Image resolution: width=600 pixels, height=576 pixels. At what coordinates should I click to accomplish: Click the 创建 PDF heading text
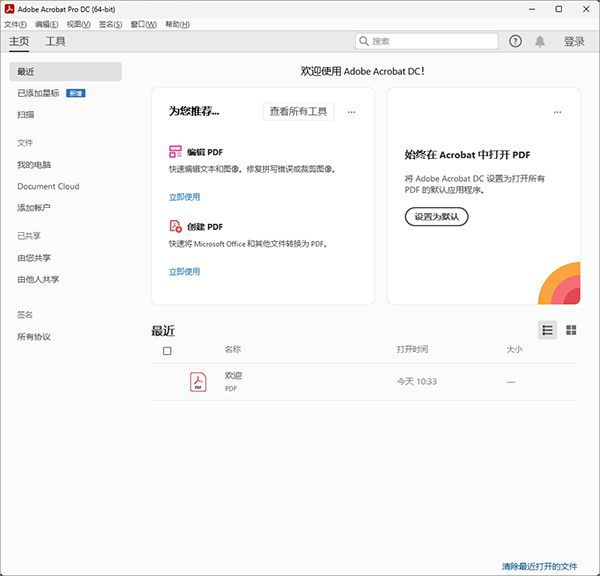(205, 227)
